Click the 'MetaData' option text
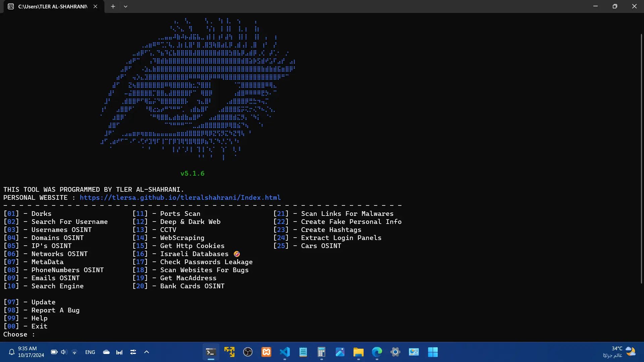The height and width of the screenshot is (362, 644). 47,262
